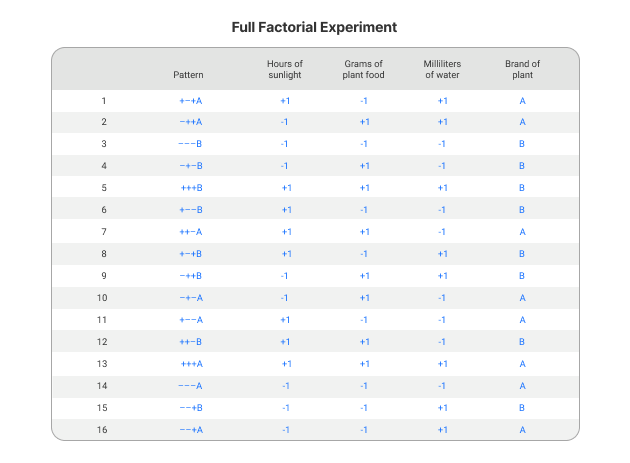Select Hours of sunlight value in row 4
The width and height of the screenshot is (630, 463).
285,166
